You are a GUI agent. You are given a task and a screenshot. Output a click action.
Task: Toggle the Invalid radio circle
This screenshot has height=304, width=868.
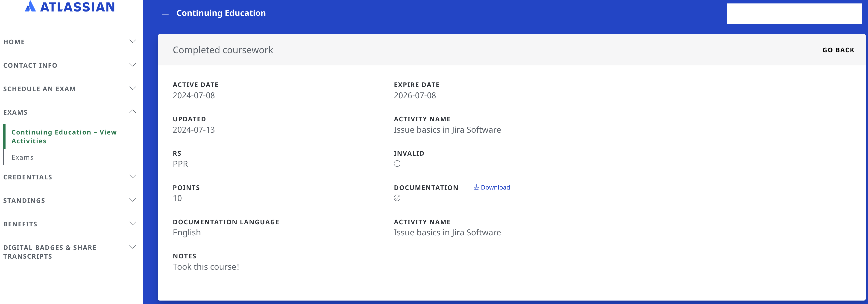pos(397,164)
